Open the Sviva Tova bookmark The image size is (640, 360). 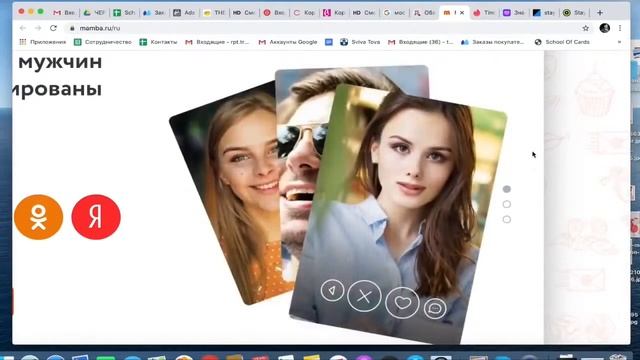pos(360,42)
